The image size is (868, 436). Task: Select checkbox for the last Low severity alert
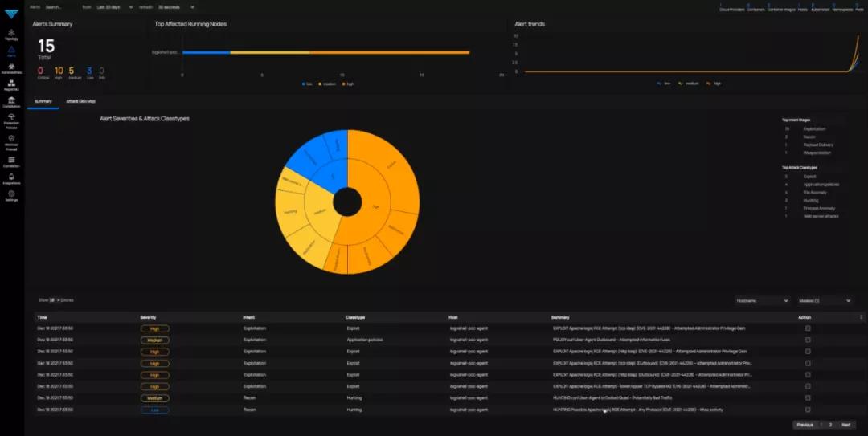tap(808, 410)
